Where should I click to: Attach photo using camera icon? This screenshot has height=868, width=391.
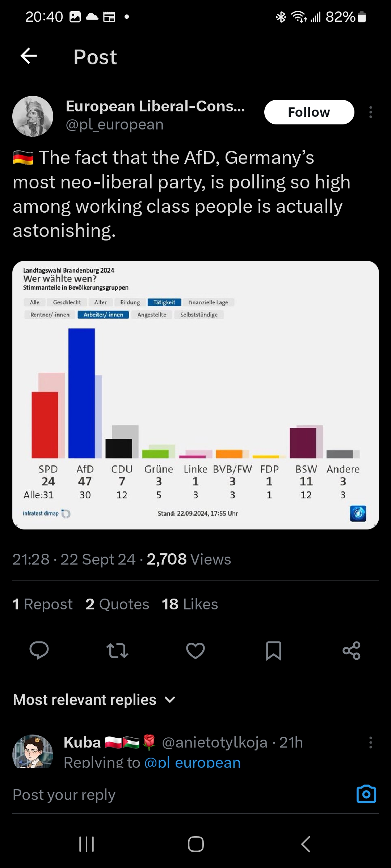tap(366, 795)
